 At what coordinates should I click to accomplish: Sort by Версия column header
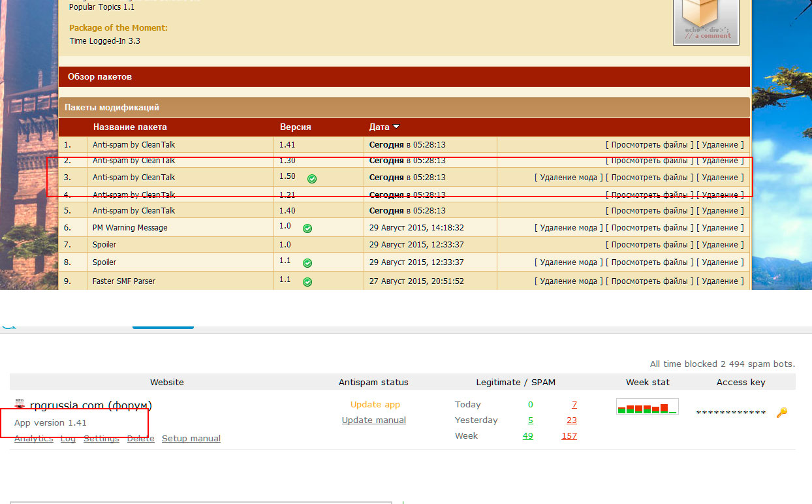point(295,127)
